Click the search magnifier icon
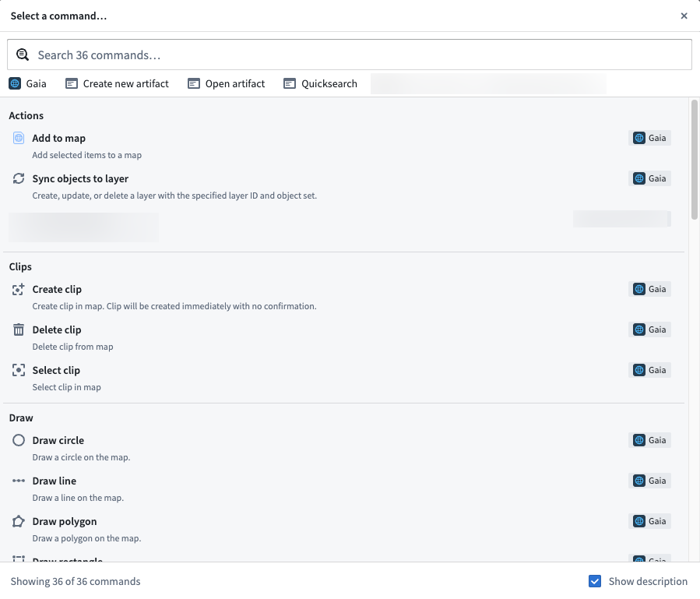 (x=23, y=55)
